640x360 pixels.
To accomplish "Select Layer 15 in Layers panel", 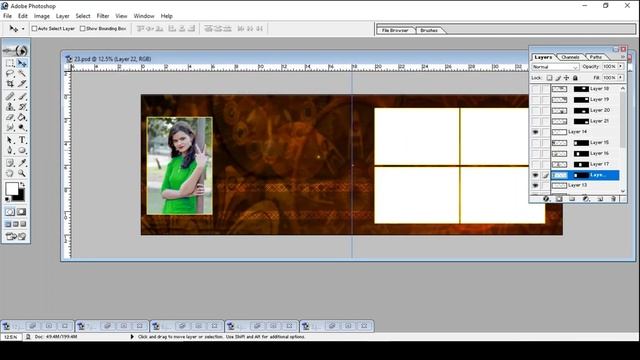I will (585, 142).
